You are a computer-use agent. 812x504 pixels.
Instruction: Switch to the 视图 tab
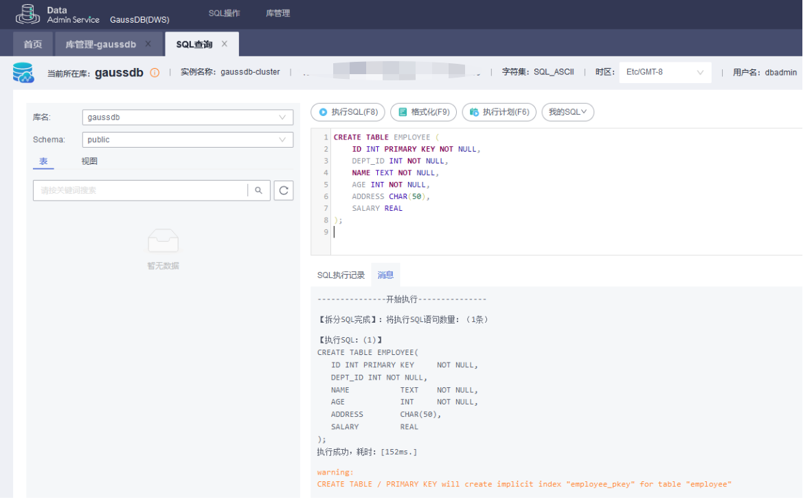click(x=90, y=163)
